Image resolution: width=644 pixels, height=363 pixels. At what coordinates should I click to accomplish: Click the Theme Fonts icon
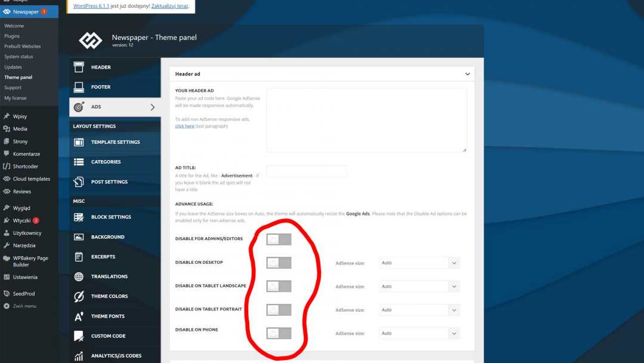(79, 316)
